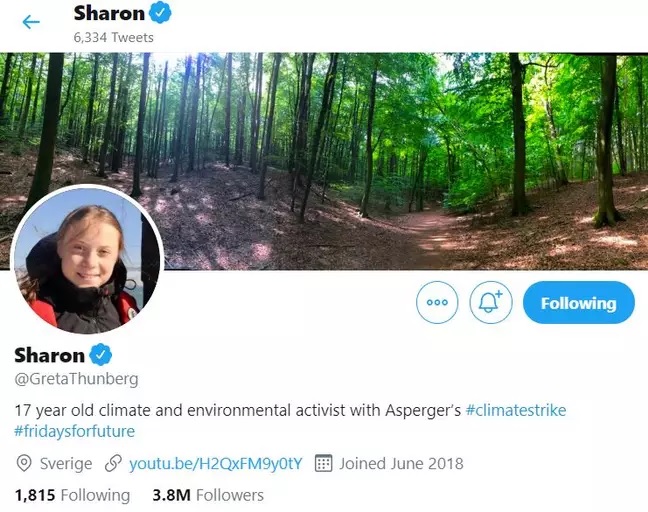Viewport: 648px width, 512px height.
Task: Open the circular profile picture
Action: (86, 261)
